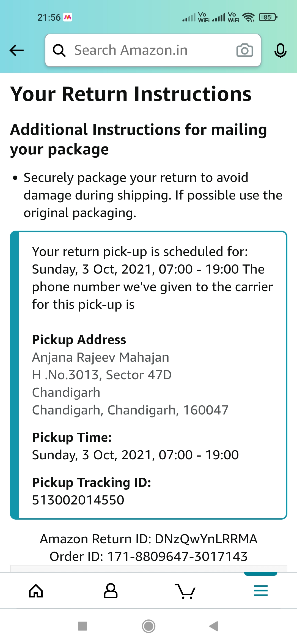Tap the magnifying glass search icon

click(x=59, y=51)
